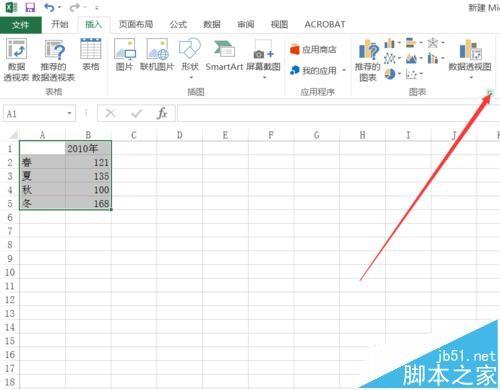The height and width of the screenshot is (390, 500).
Task: Click the cell labeled 秋
Action: 43,189
